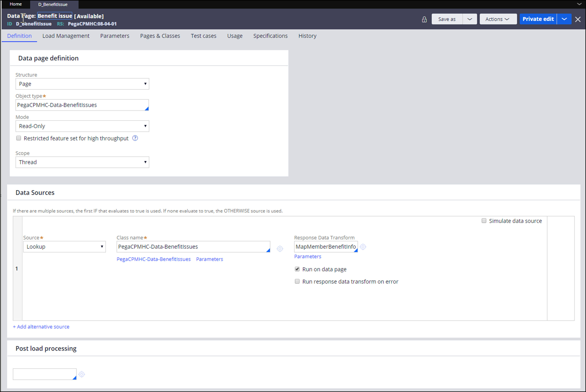Open class rule icon beside Class name
This screenshot has height=392, width=586.
(280, 248)
